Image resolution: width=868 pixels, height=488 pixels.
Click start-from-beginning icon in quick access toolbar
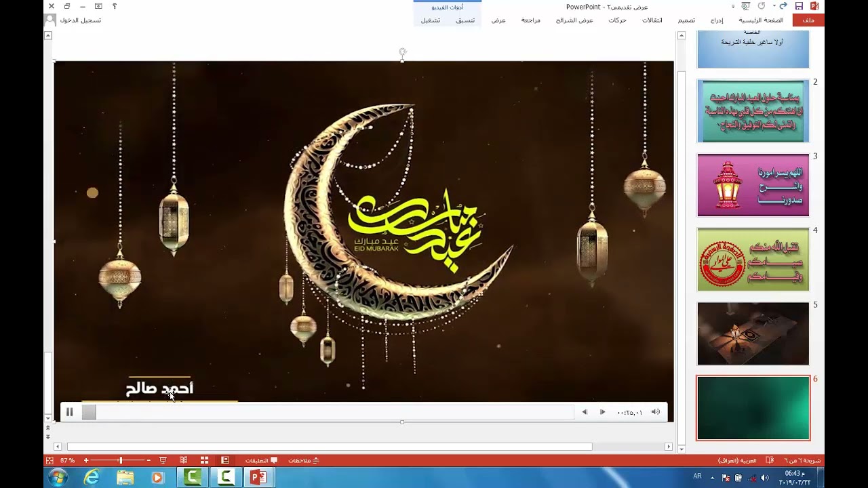pos(746,6)
